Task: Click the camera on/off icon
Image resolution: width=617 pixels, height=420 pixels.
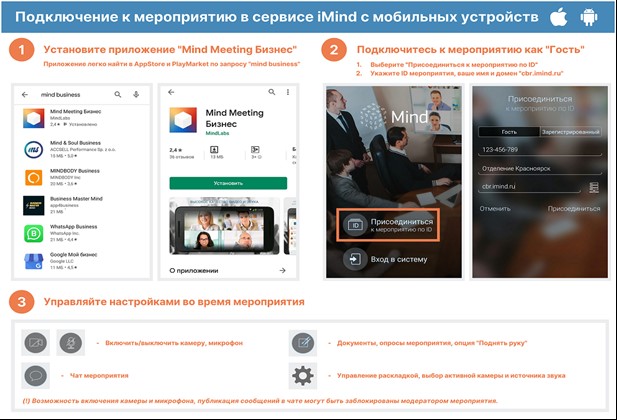Action: coord(36,343)
